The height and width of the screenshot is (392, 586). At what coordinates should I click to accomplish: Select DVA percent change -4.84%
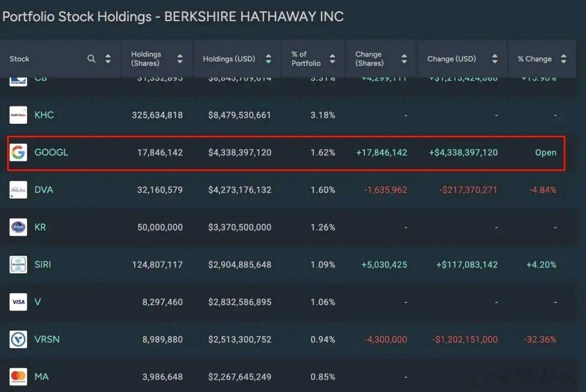click(543, 190)
